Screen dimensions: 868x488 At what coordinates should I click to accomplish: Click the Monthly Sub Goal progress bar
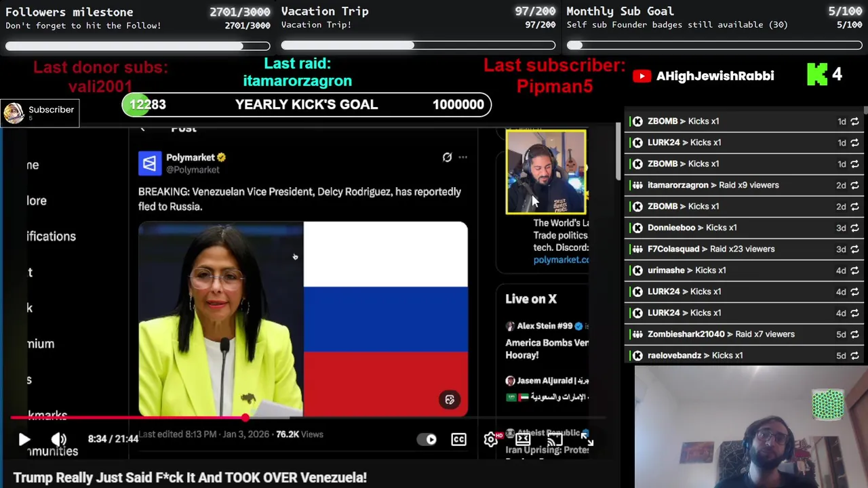click(715, 45)
